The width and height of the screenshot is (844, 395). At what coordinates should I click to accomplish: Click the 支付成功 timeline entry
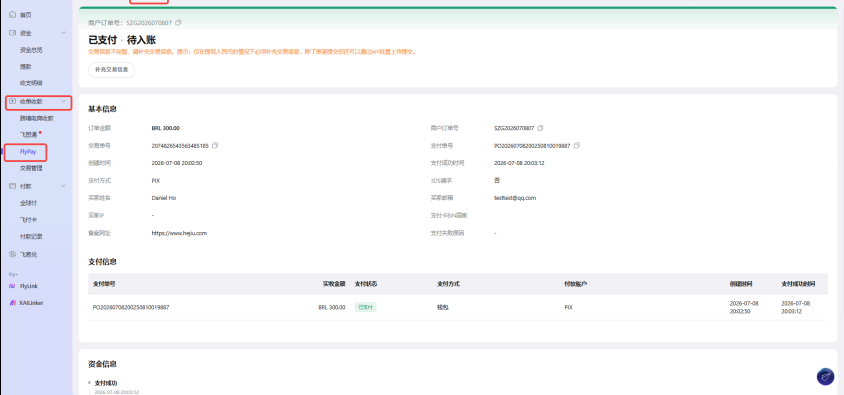[106, 383]
